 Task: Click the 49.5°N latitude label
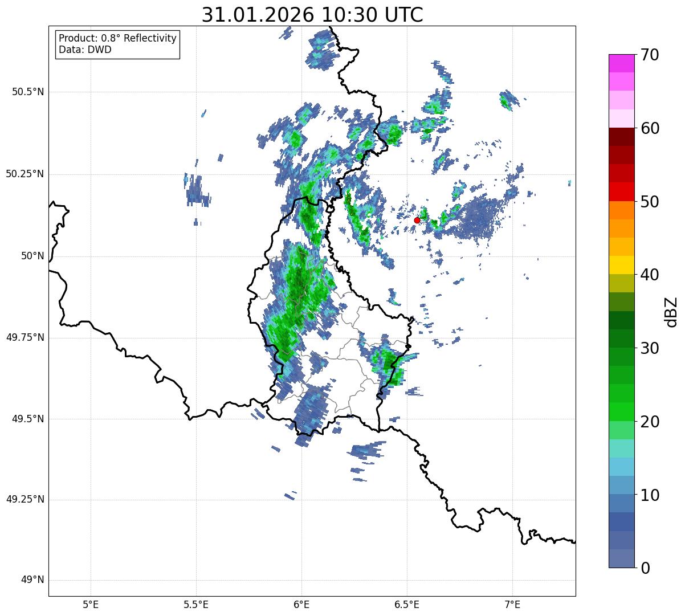(x=27, y=419)
